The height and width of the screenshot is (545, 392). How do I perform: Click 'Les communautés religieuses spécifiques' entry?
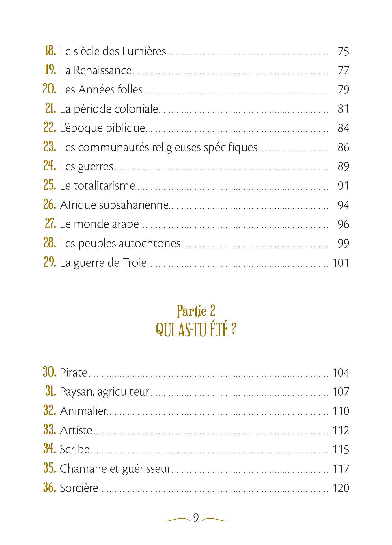point(158,147)
